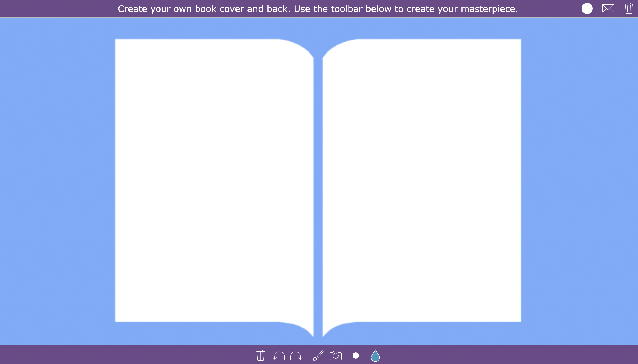The image size is (638, 364).
Task: Click the trash/delete canvas tool
Action: [x=260, y=356]
